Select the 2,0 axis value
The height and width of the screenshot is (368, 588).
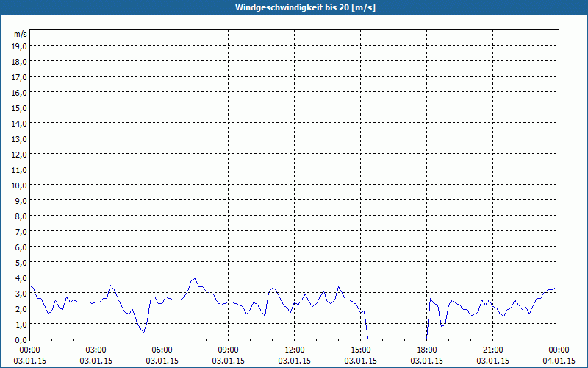point(22,308)
